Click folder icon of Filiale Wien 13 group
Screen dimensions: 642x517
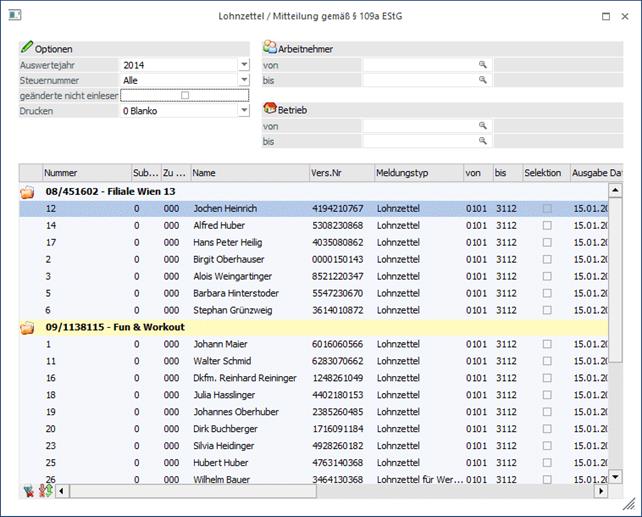[x=28, y=191]
